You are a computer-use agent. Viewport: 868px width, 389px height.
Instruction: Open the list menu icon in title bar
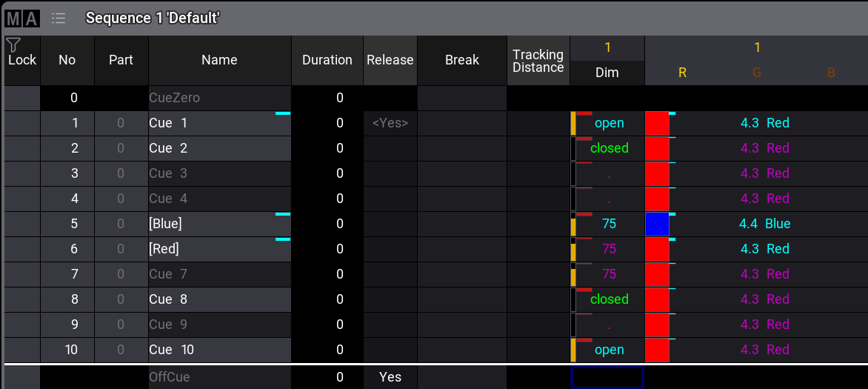pos(59,19)
